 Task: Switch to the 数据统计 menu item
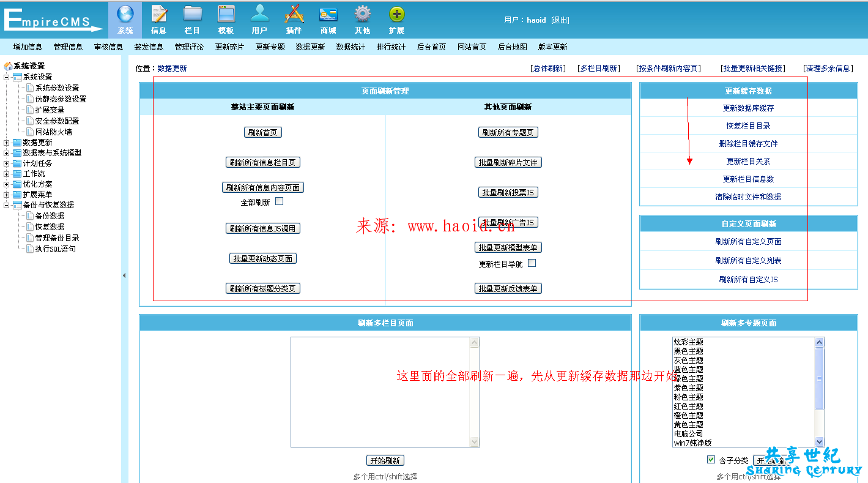(x=350, y=46)
